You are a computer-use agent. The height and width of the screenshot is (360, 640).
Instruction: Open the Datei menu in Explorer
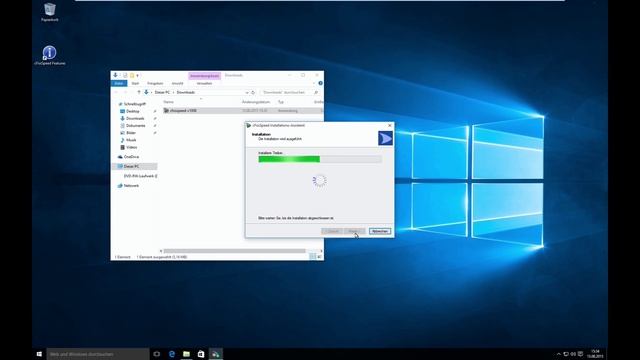pyautogui.click(x=119, y=83)
